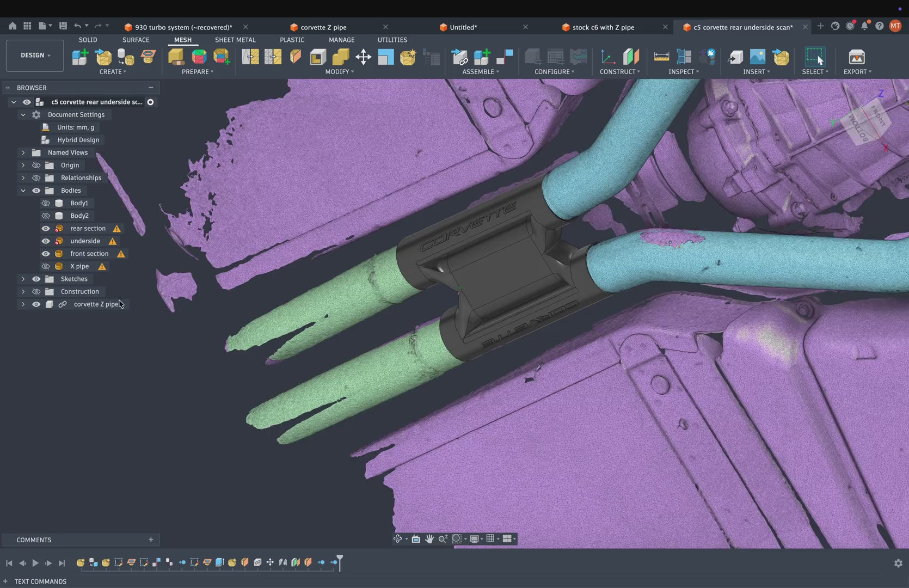Click the Home icon in top bar
909x588 pixels.
point(13,26)
